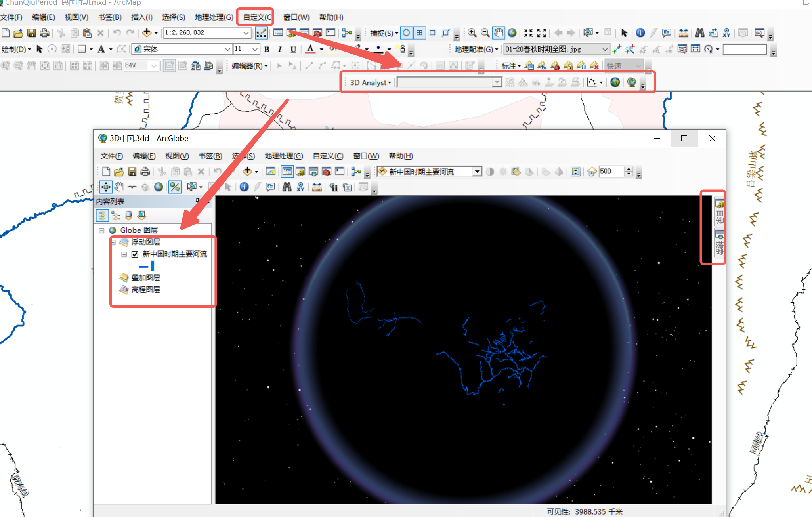The height and width of the screenshot is (517, 812).
Task: Collapse the Globe 图层 tree node
Action: tap(101, 230)
